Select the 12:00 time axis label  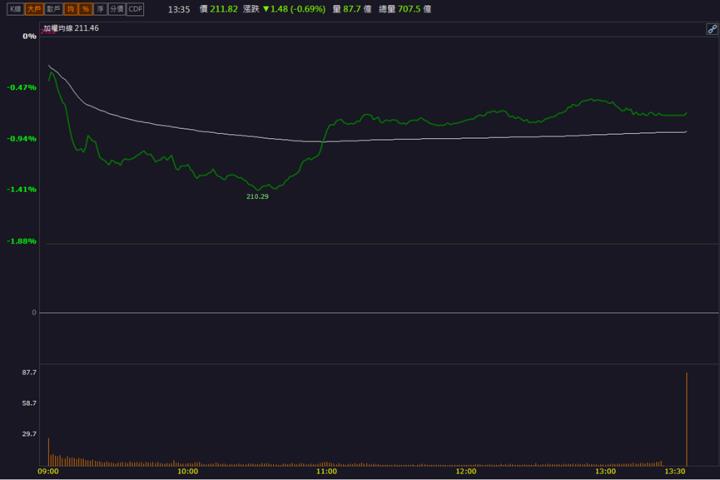(x=465, y=471)
